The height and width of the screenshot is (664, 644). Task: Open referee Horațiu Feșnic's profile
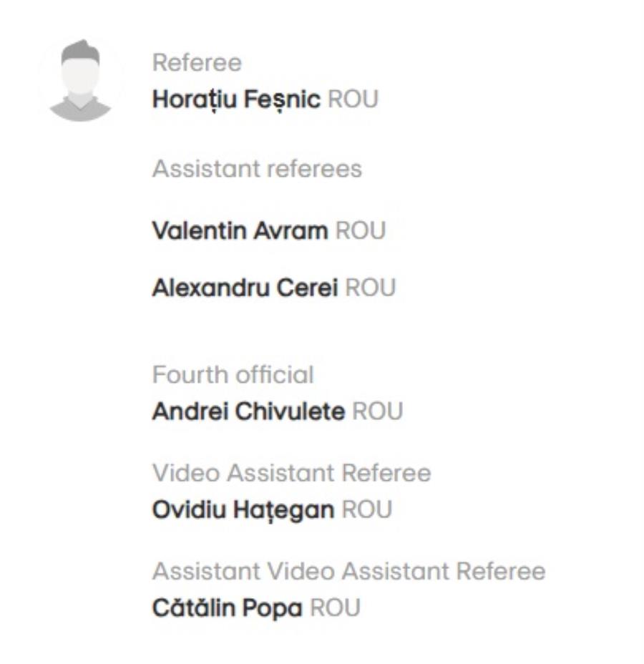click(x=235, y=99)
